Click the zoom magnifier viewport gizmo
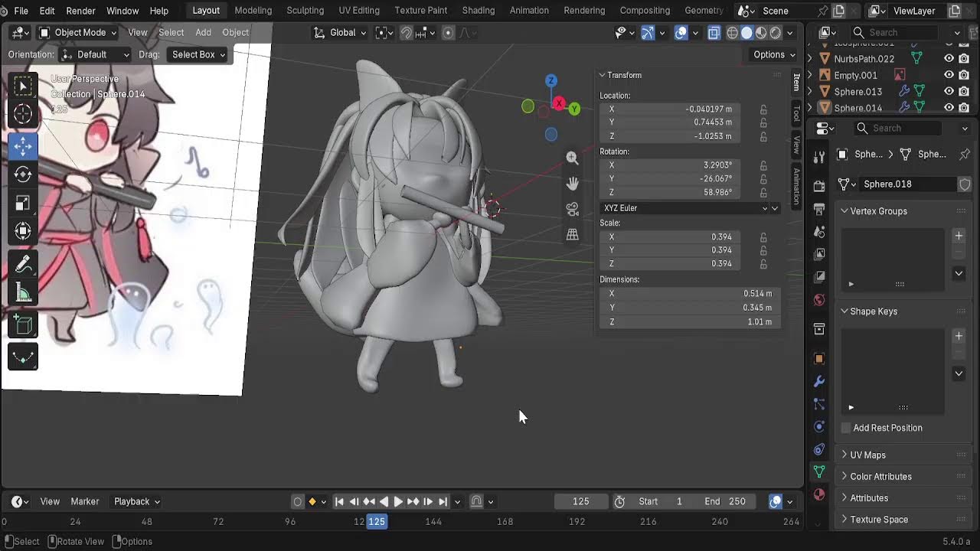 click(572, 158)
